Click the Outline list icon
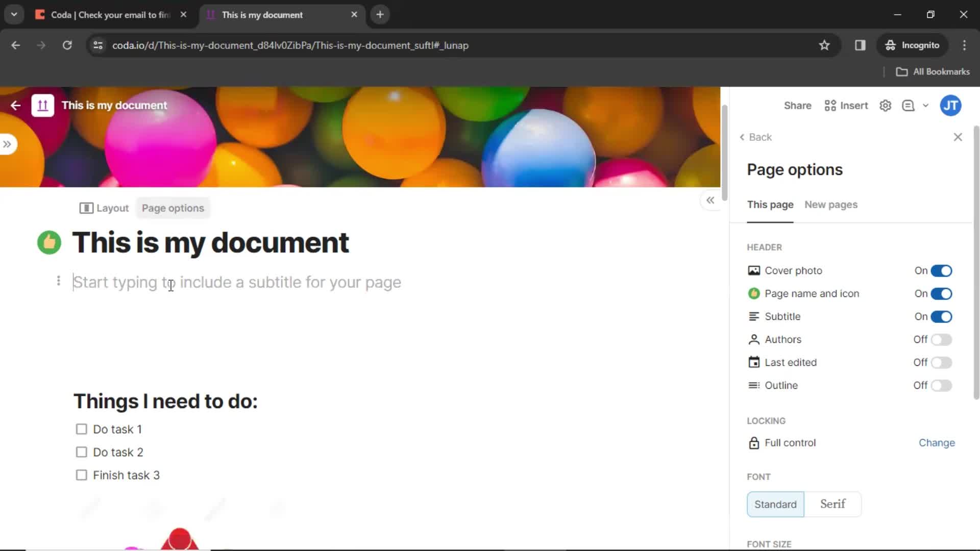The image size is (980, 551). [x=754, y=386]
